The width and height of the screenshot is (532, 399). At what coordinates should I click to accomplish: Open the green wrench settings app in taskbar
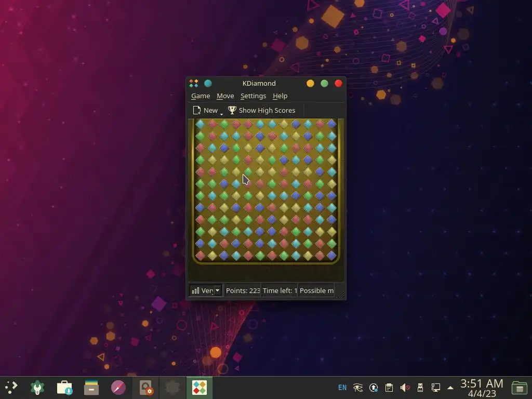point(37,388)
